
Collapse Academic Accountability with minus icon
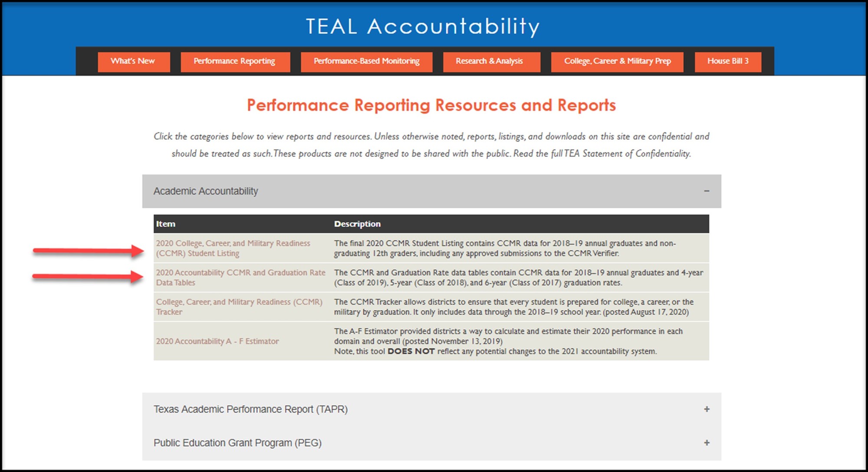(706, 191)
